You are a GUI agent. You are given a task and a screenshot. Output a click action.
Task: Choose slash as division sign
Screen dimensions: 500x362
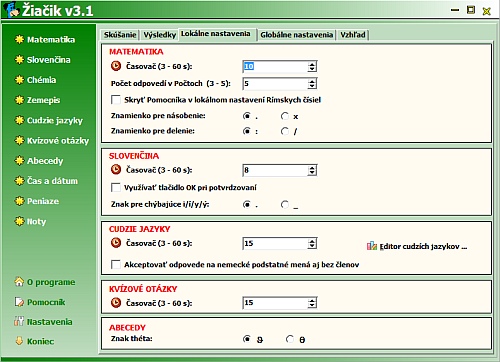(x=285, y=131)
